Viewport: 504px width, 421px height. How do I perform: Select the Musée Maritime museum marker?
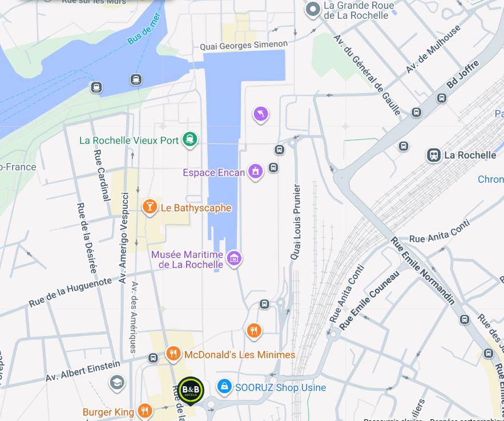tap(234, 258)
